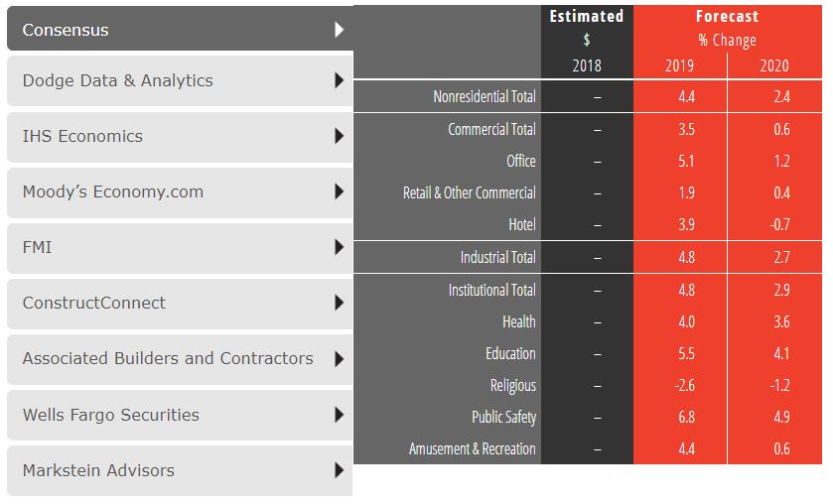Viewport: 833px width, 504px height.
Task: Expand Associated Builders and Contractors arrow
Action: pyautogui.click(x=340, y=358)
